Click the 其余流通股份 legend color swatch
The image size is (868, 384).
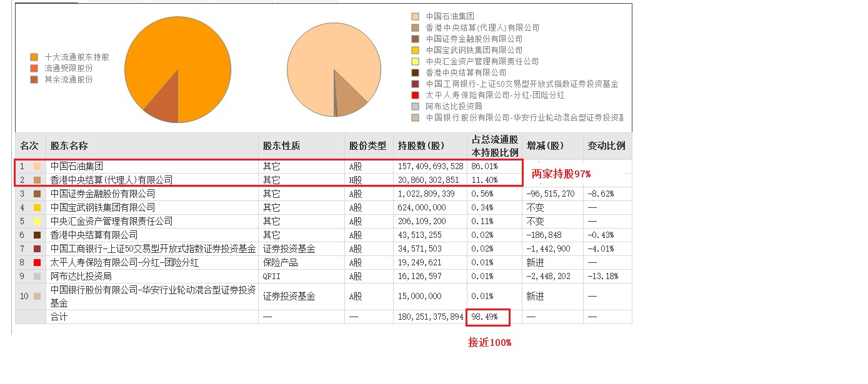pos(34,79)
